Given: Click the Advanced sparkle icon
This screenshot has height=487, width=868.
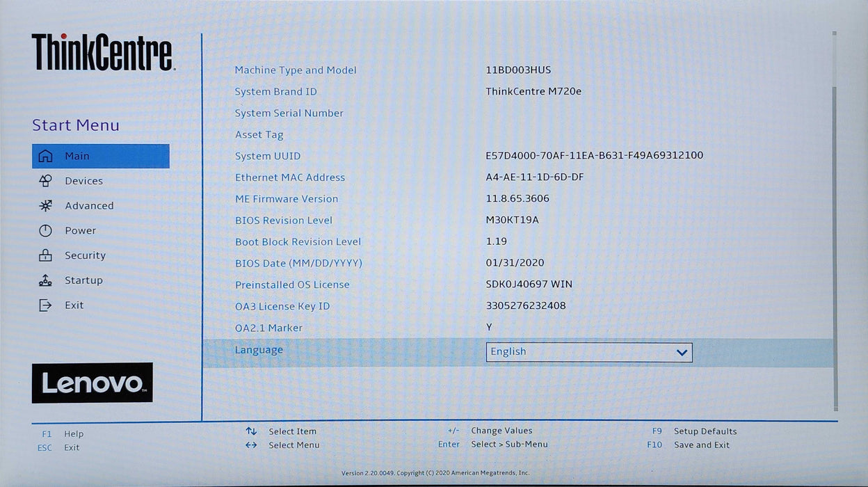Looking at the screenshot, I should pyautogui.click(x=45, y=206).
